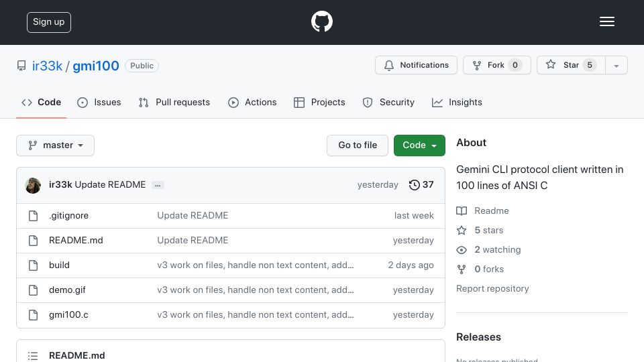Click the ir33k avatar in commit row
Image resolution: width=644 pixels, height=362 pixels.
[x=33, y=186]
